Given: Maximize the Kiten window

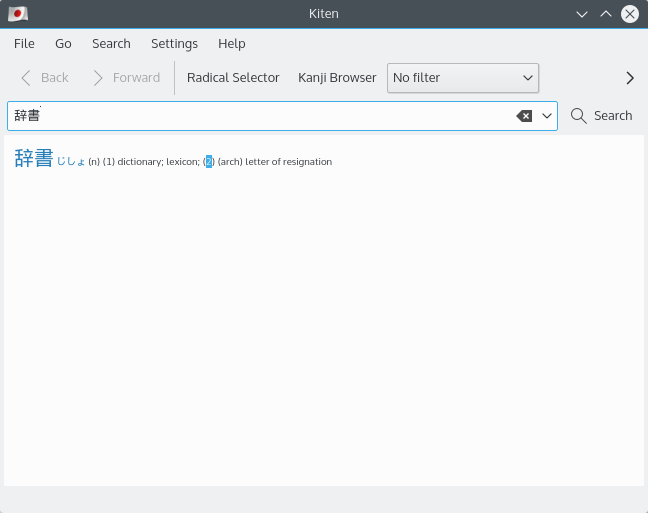Looking at the screenshot, I should (x=606, y=14).
